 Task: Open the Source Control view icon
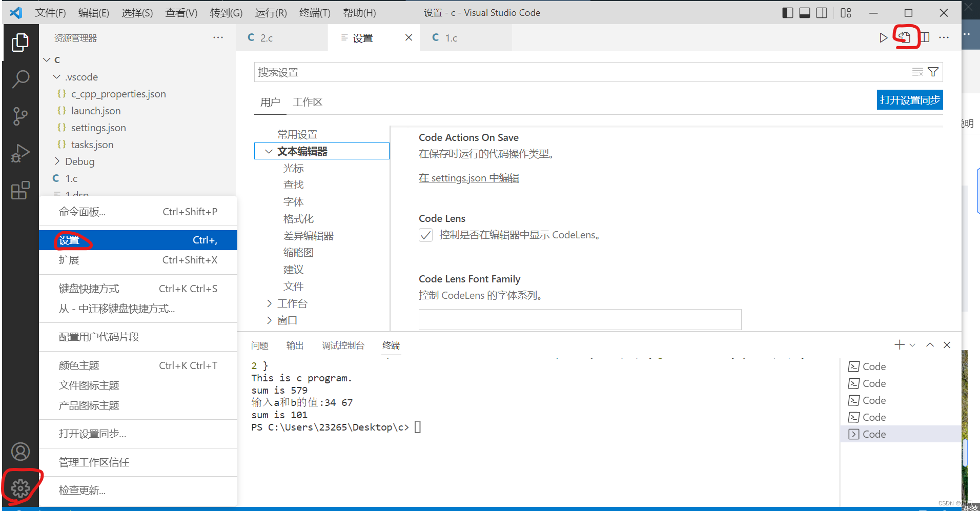click(x=21, y=116)
